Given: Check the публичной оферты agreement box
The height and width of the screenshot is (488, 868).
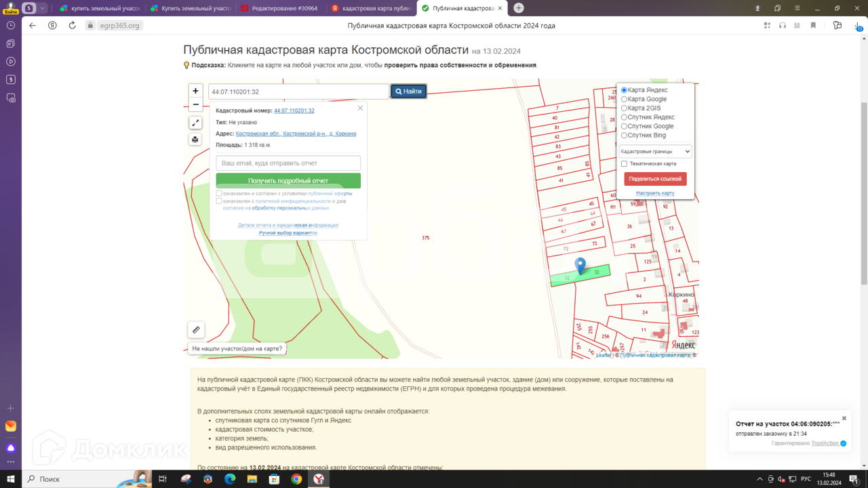Looking at the screenshot, I should 219,194.
